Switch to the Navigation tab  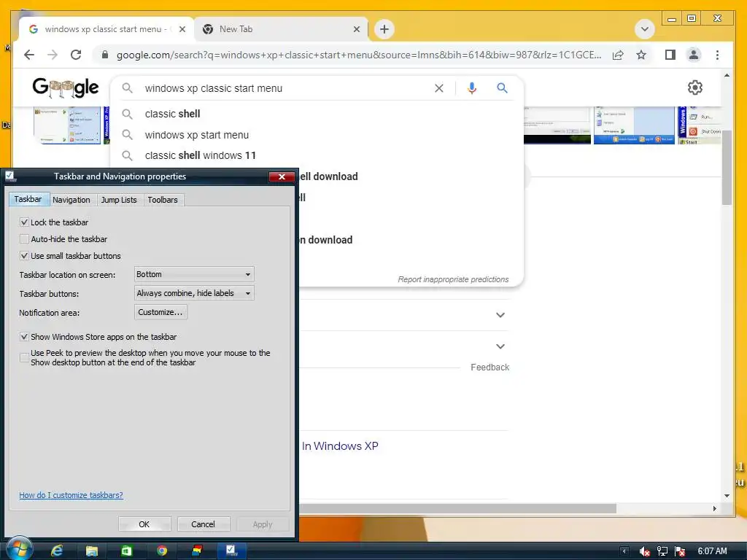[71, 200]
